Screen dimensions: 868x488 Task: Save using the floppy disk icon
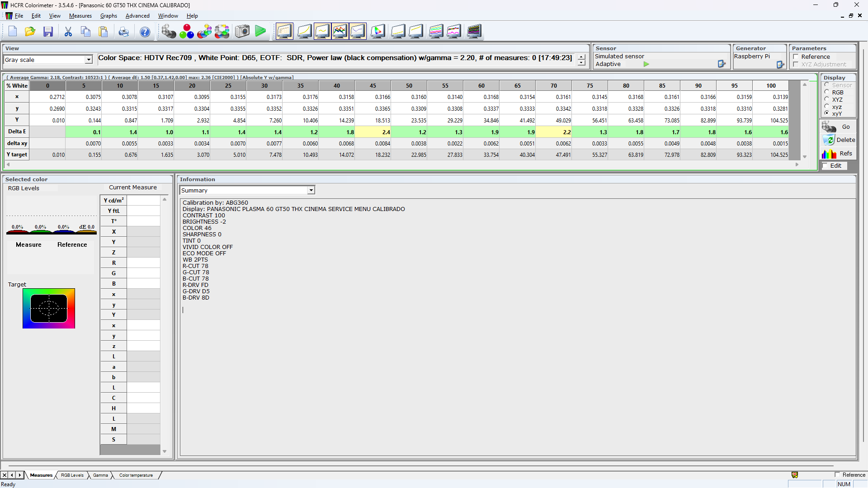point(48,32)
